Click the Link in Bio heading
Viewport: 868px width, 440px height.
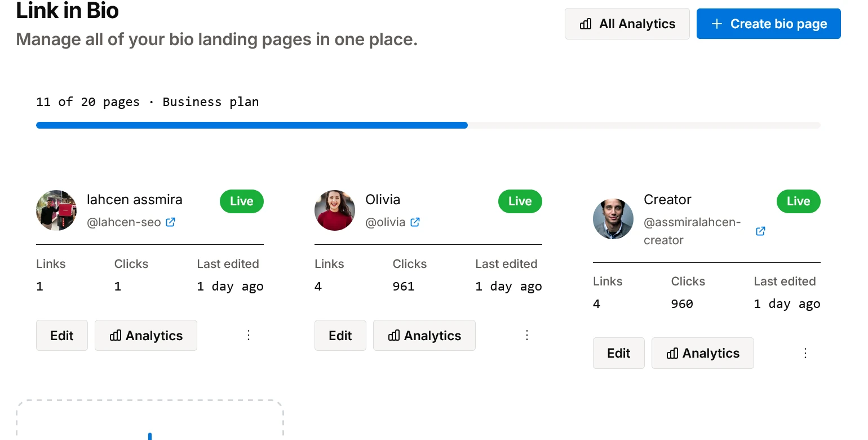click(x=68, y=11)
